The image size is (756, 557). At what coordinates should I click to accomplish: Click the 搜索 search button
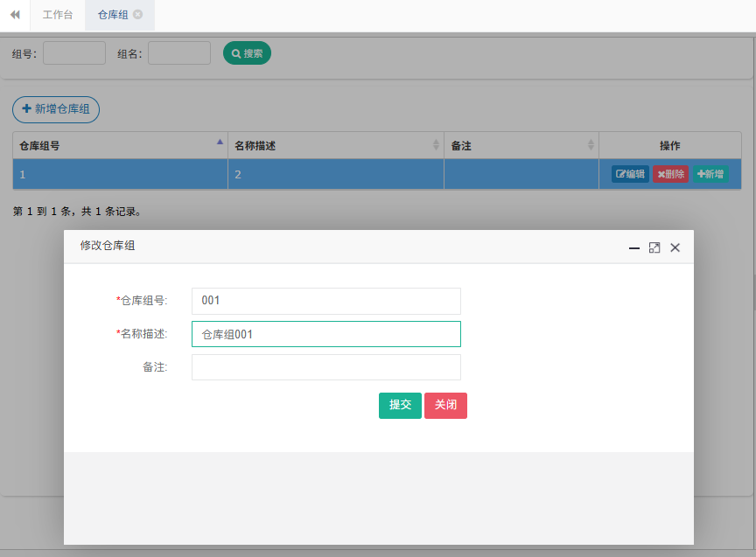[247, 53]
